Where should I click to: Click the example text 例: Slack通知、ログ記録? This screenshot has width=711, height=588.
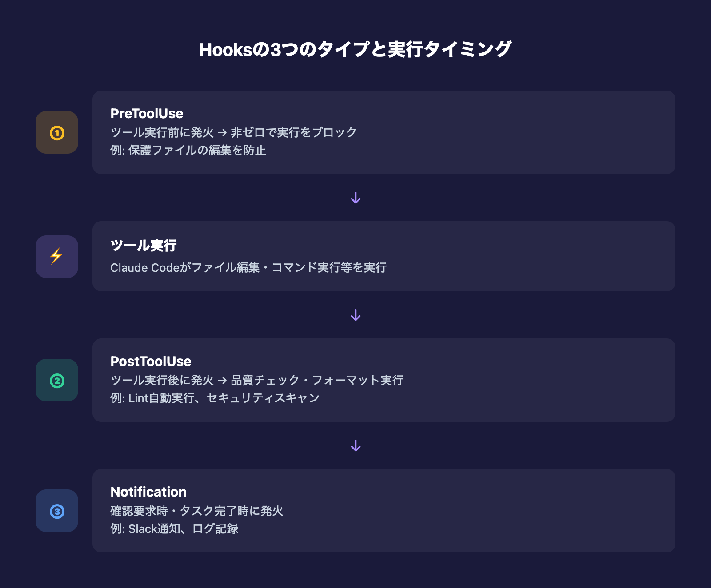(x=174, y=529)
